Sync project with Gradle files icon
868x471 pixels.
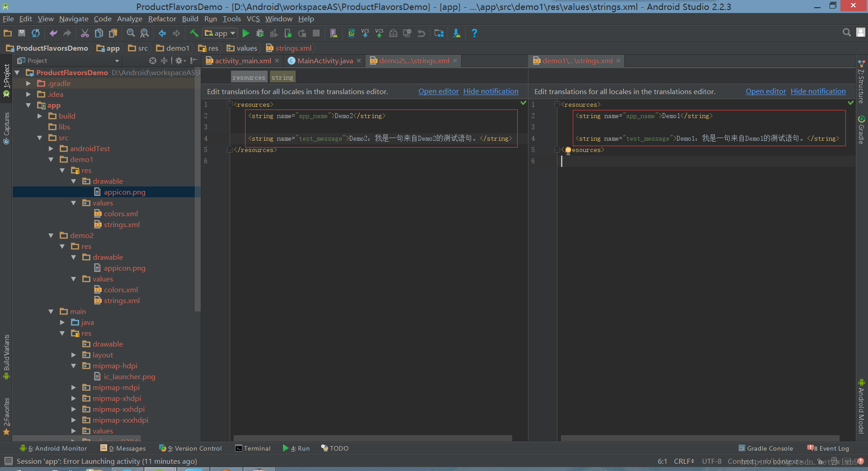coord(351,33)
